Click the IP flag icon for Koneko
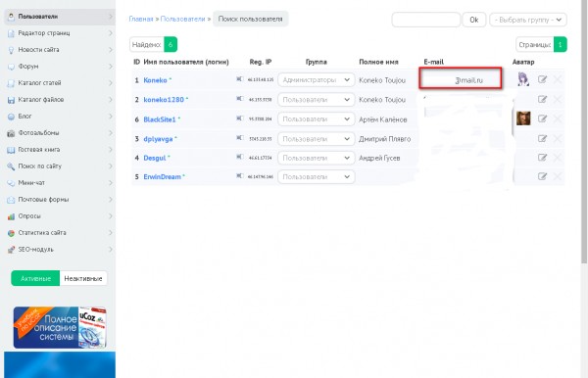The image size is (588, 378). coord(240,79)
